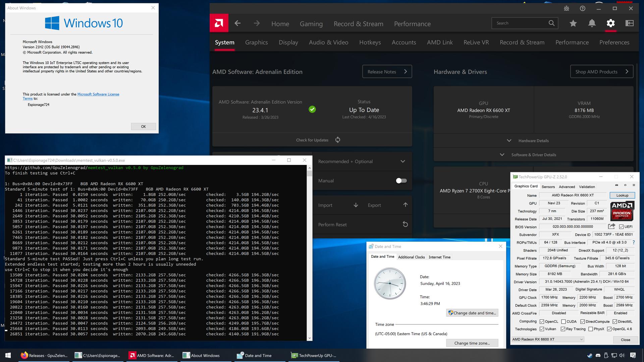The image size is (644, 362).
Task: Click Export up-arrow icon
Action: pyautogui.click(x=405, y=205)
